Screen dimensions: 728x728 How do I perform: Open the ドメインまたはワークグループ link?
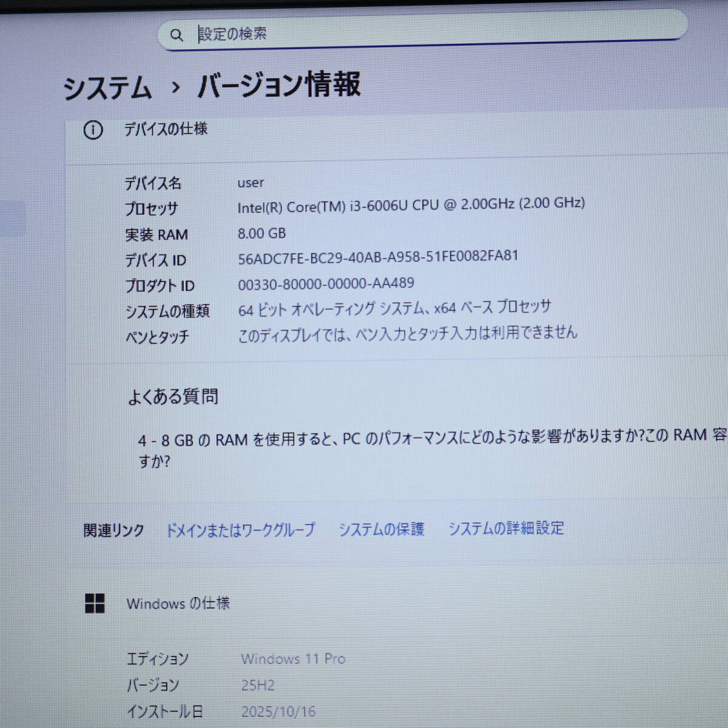(x=241, y=530)
